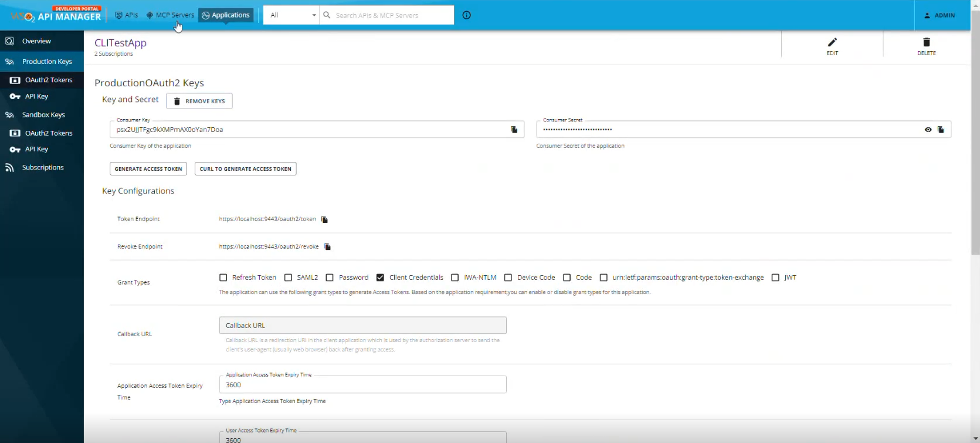The width and height of the screenshot is (980, 443).
Task: Open the All search filter dropdown
Action: (291, 15)
